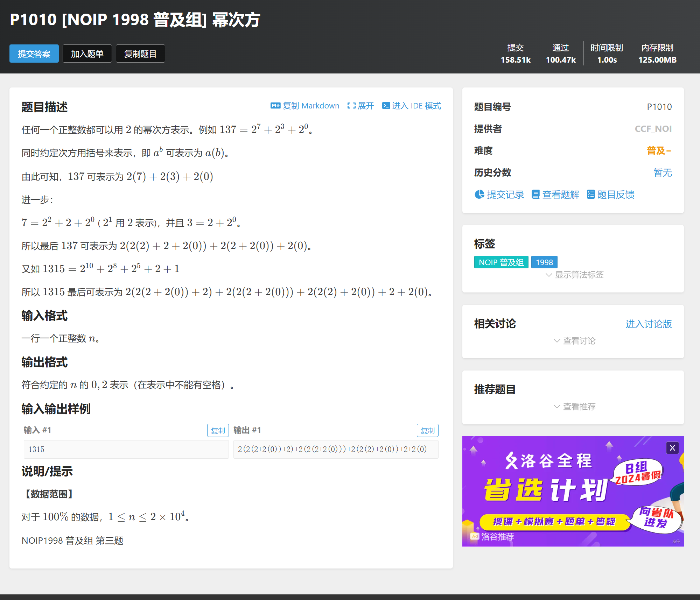This screenshot has height=600, width=700.
Task: Click the copy problem button
Action: (x=140, y=54)
